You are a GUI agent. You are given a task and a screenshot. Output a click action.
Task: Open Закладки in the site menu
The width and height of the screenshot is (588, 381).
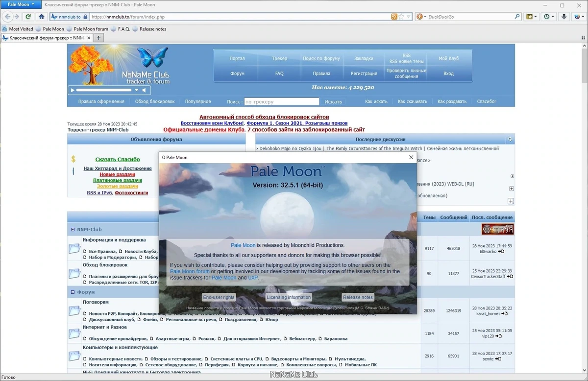[x=364, y=58]
